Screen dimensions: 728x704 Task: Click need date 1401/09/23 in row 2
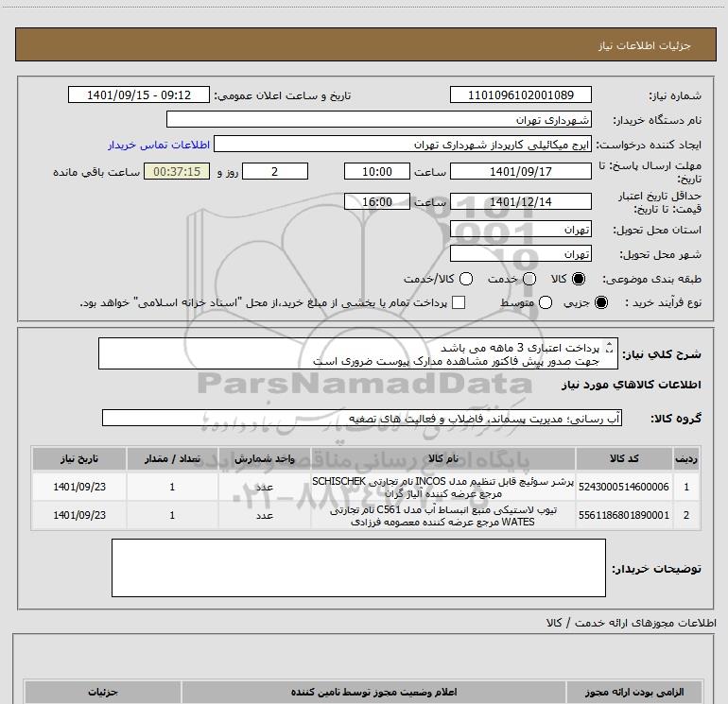79,515
